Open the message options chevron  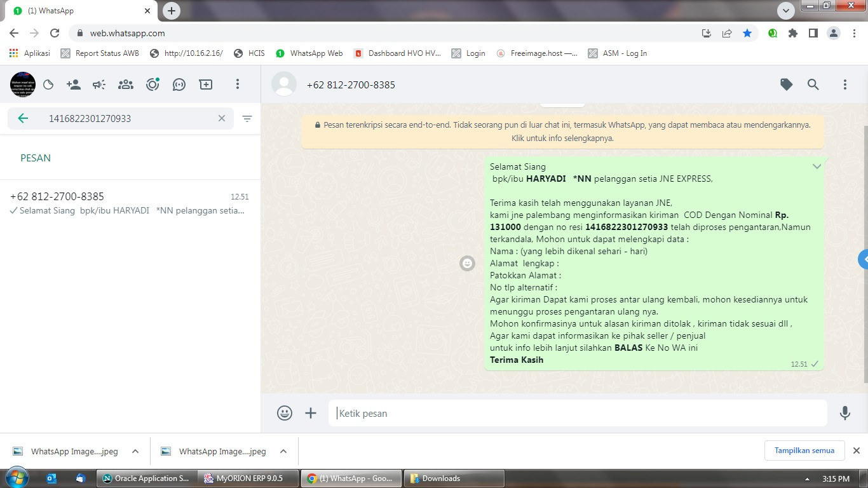817,166
